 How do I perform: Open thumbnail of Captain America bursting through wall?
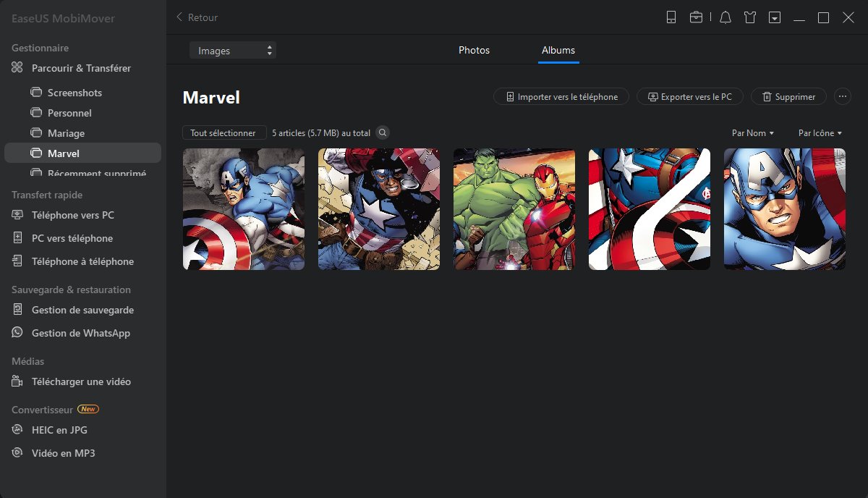[379, 209]
